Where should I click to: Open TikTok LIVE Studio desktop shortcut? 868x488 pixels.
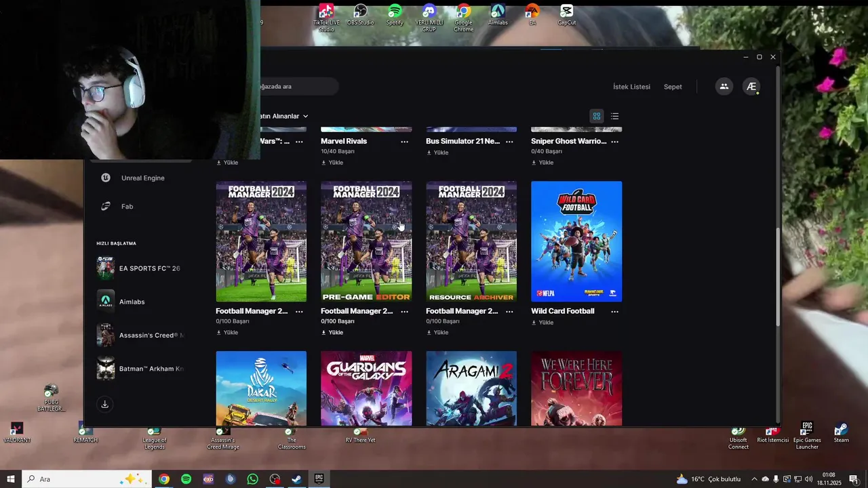coord(326,18)
